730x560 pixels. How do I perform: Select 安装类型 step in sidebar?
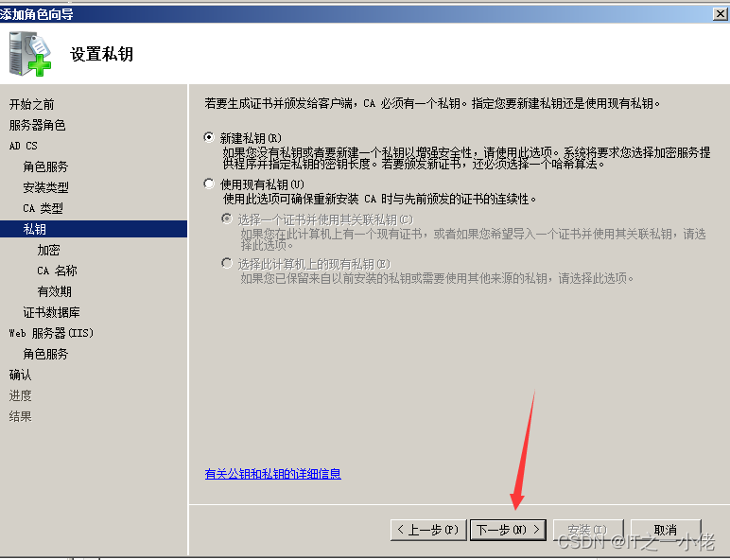(45, 187)
